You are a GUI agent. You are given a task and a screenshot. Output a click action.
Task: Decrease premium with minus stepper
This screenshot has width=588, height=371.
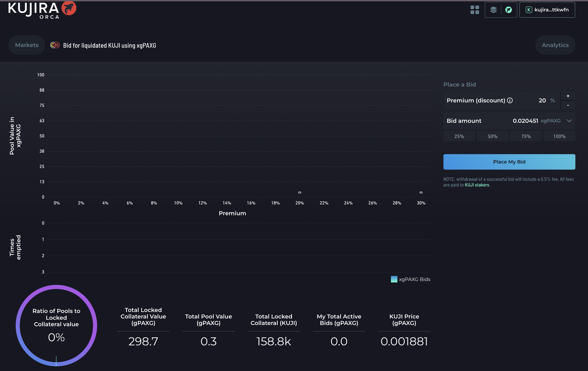(x=568, y=105)
